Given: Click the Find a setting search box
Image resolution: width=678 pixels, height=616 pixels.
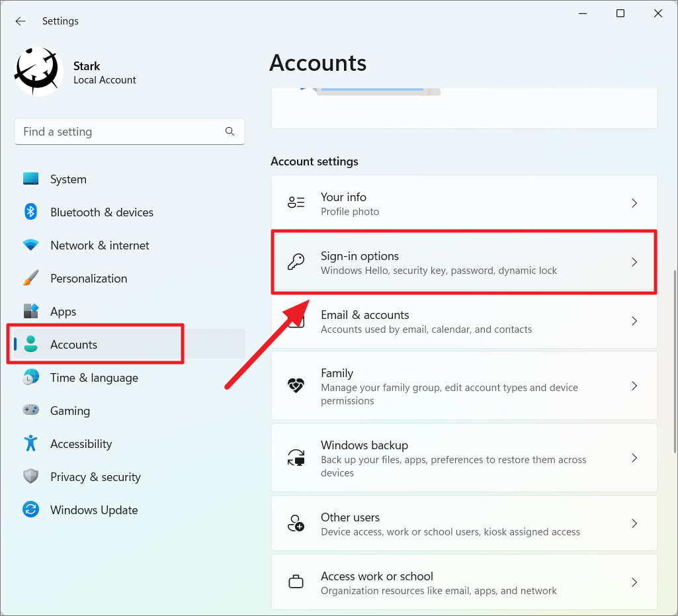Looking at the screenshot, I should point(130,132).
